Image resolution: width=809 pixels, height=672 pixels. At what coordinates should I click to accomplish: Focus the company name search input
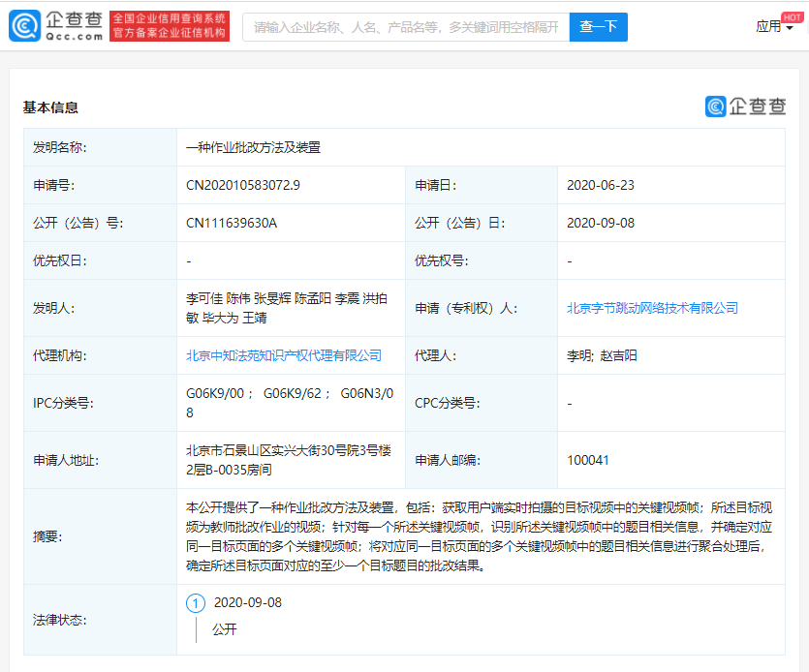tap(406, 27)
